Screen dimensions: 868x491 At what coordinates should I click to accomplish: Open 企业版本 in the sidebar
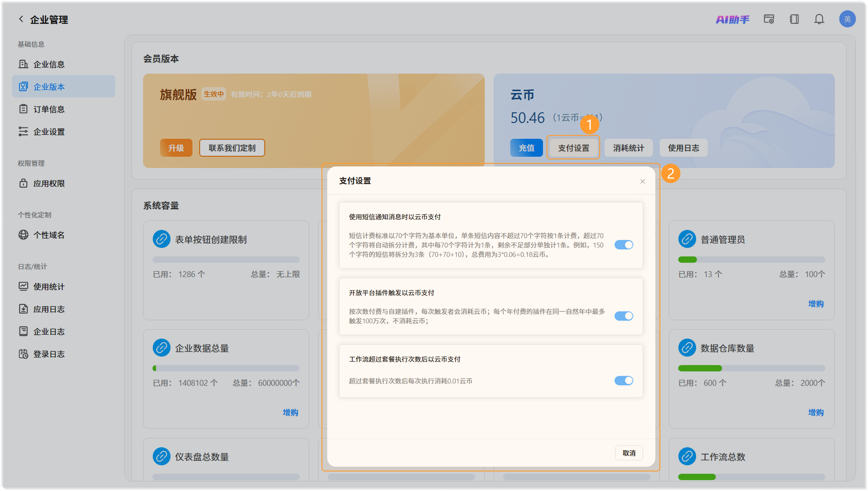pyautogui.click(x=63, y=86)
